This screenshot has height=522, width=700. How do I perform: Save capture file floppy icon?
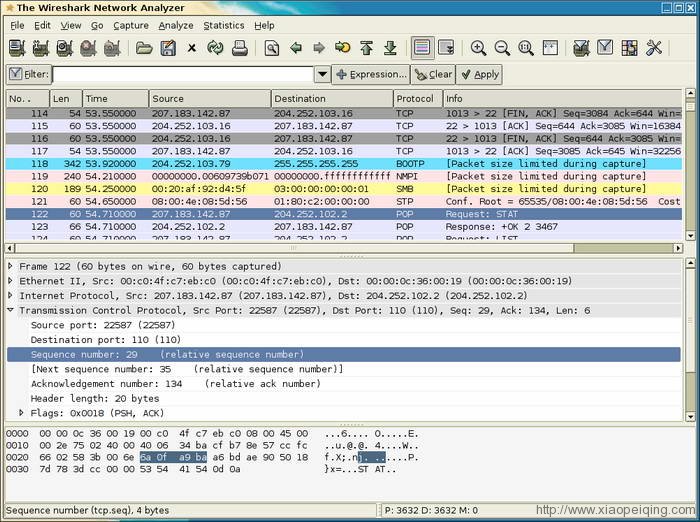(168, 48)
